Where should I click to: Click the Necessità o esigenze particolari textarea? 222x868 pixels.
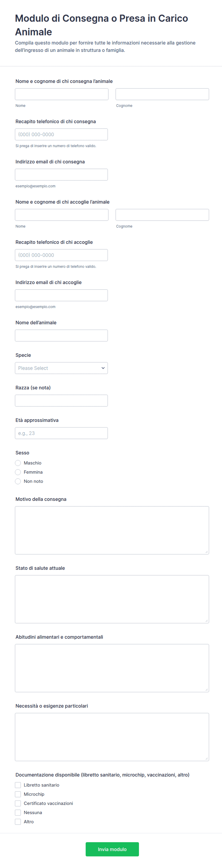(x=112, y=737)
